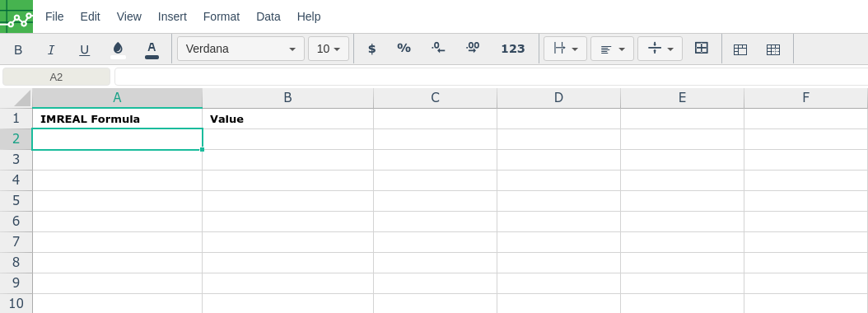
Task: Select the column B header
Action: click(288, 98)
